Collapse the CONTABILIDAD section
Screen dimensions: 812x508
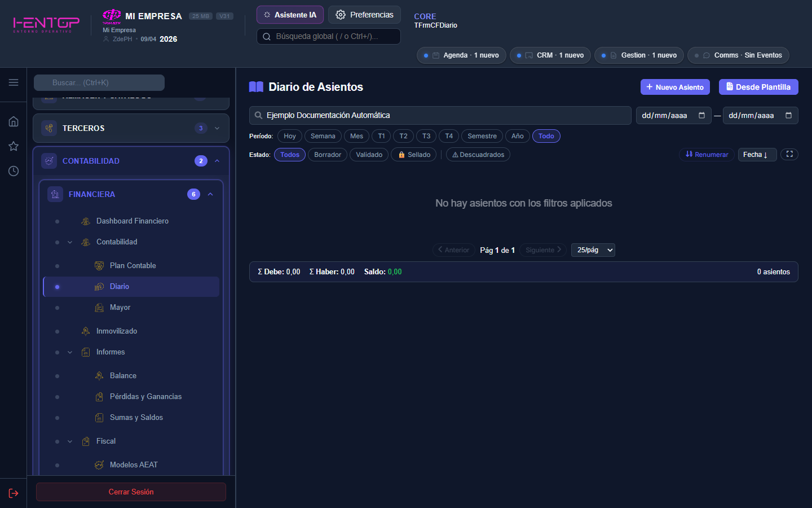(x=217, y=161)
